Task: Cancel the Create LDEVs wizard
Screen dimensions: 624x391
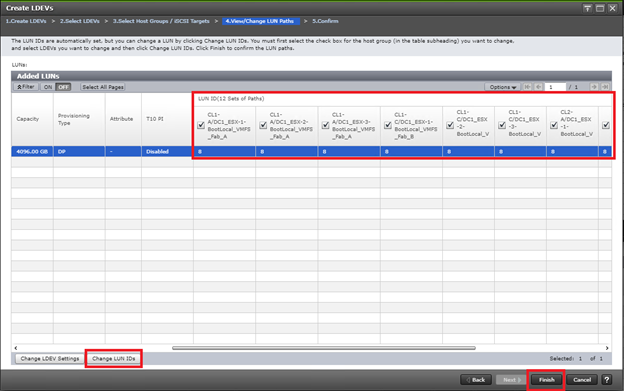Action: click(582, 380)
